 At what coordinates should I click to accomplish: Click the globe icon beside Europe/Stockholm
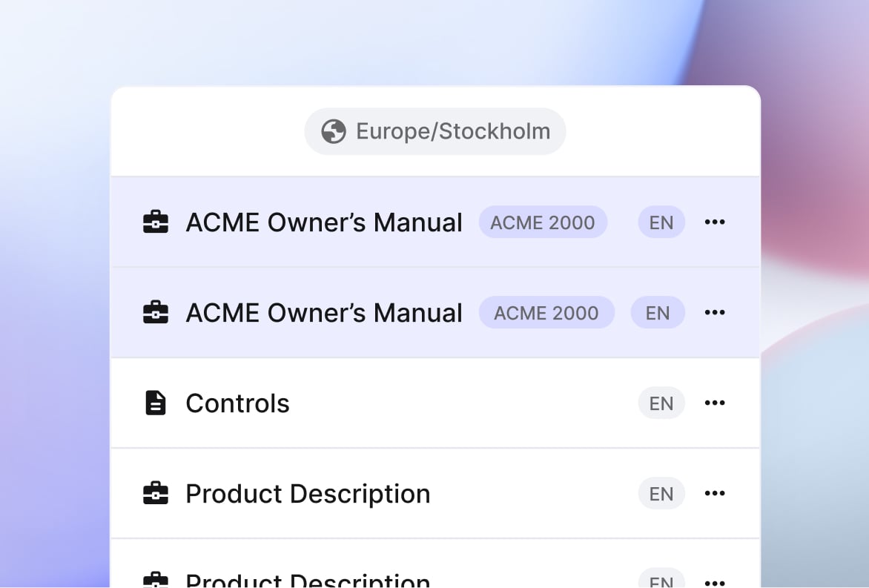tap(334, 132)
